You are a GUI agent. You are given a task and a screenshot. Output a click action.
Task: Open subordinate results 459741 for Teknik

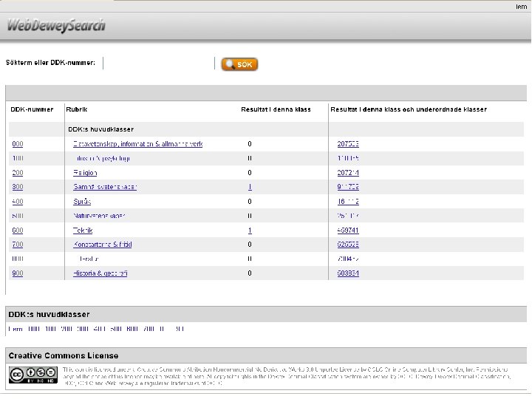click(348, 231)
